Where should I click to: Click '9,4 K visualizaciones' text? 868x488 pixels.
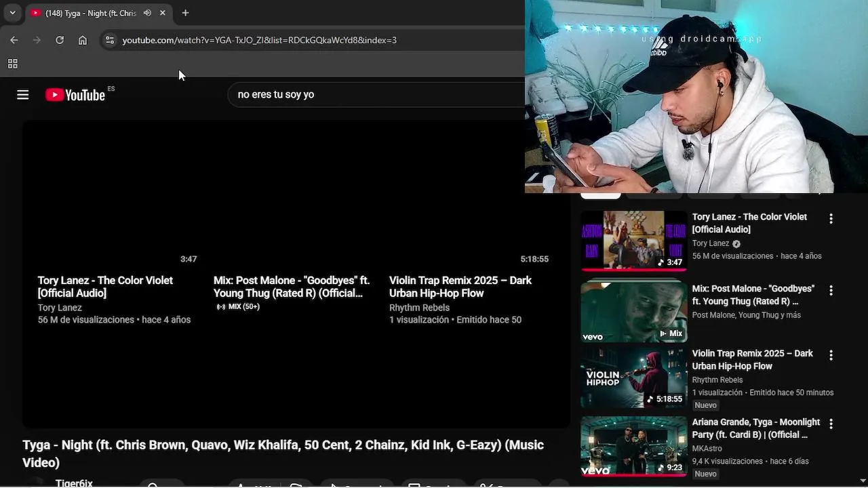coord(727,462)
